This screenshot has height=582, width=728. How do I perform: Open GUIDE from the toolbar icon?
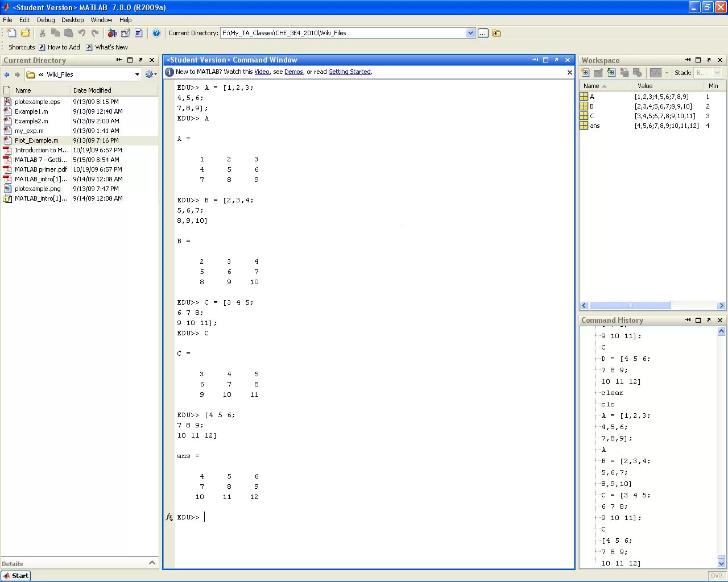pyautogui.click(x=126, y=33)
